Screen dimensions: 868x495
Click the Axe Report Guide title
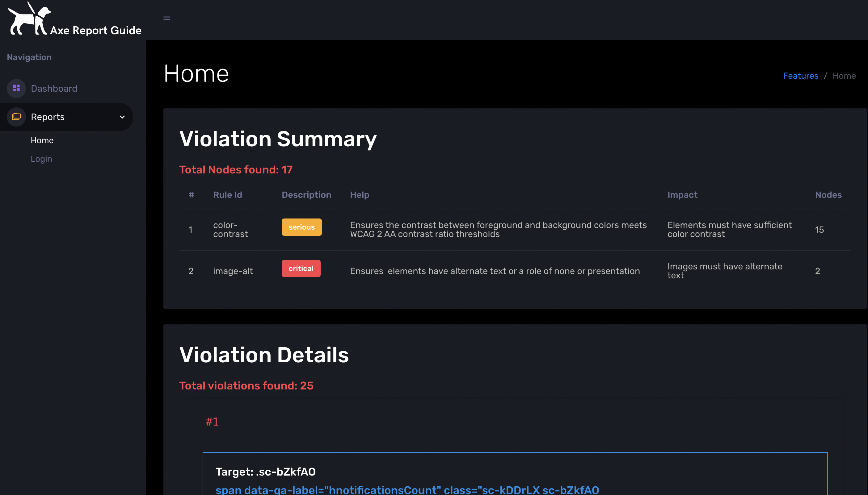click(96, 31)
